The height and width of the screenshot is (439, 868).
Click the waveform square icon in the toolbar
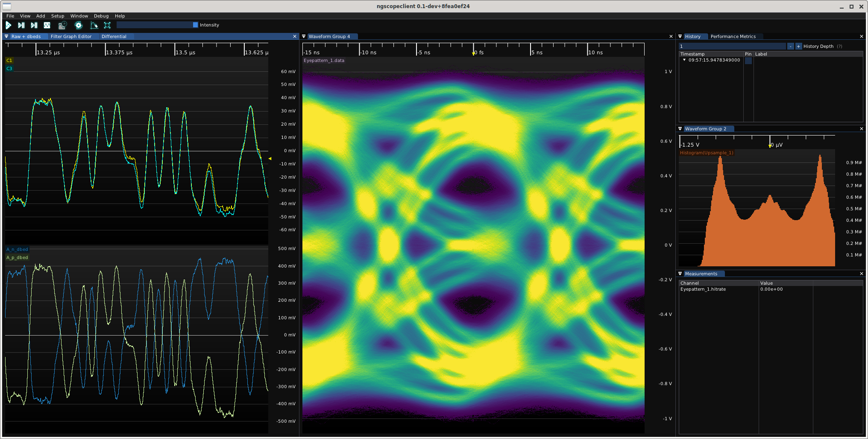[47, 25]
